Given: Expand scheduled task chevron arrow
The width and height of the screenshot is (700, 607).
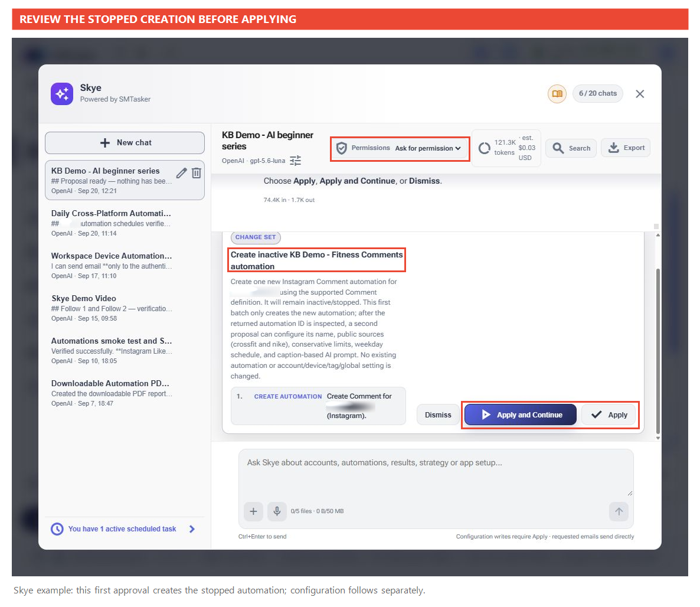Looking at the screenshot, I should [x=192, y=529].
